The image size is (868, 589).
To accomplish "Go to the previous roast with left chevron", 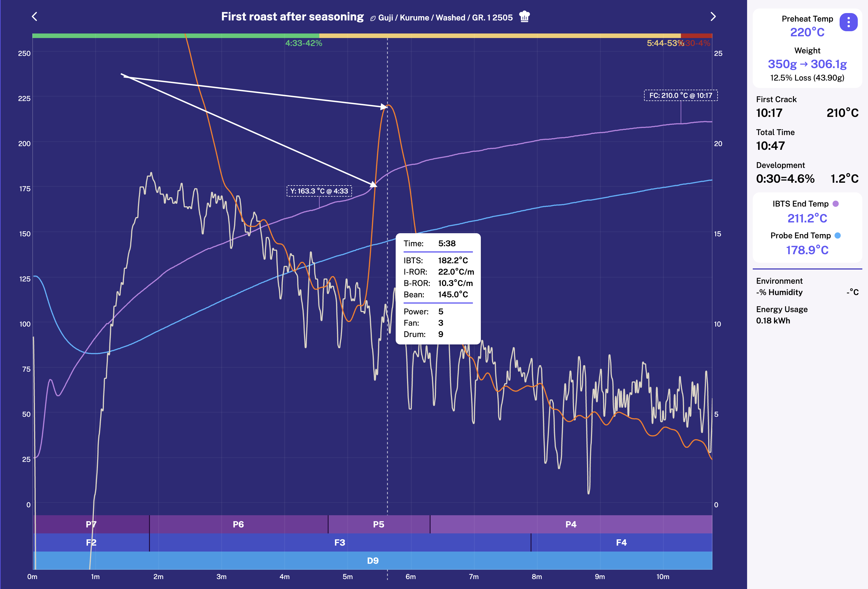I will 34,16.
